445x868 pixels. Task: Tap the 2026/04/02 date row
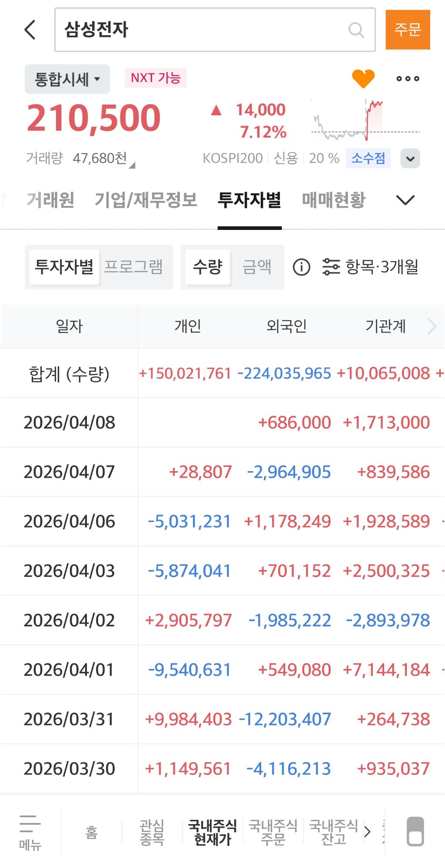[69, 620]
